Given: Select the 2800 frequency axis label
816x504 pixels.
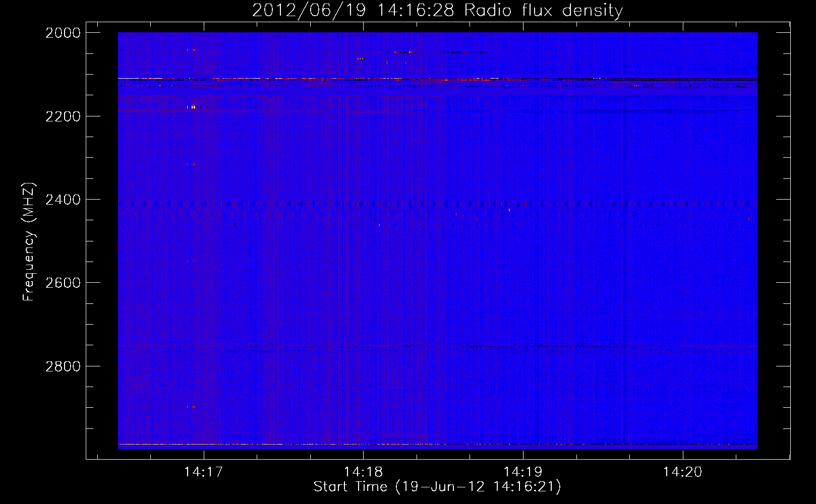Looking at the screenshot, I should pyautogui.click(x=63, y=366).
